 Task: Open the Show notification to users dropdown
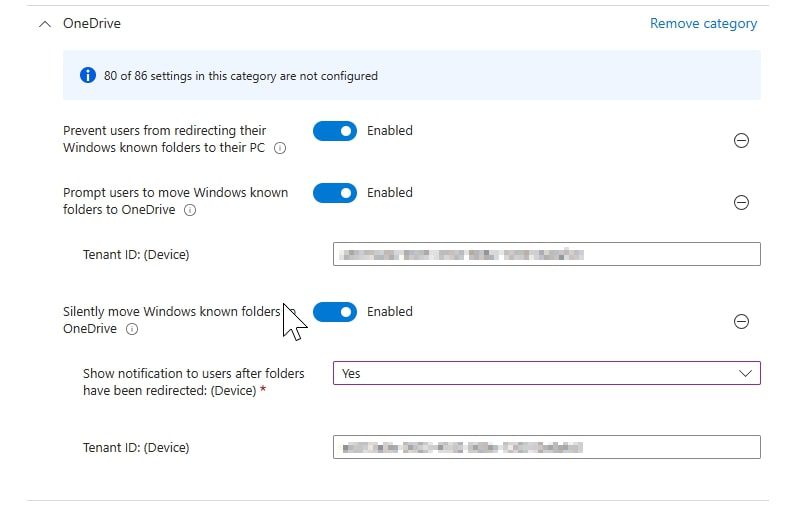[546, 373]
